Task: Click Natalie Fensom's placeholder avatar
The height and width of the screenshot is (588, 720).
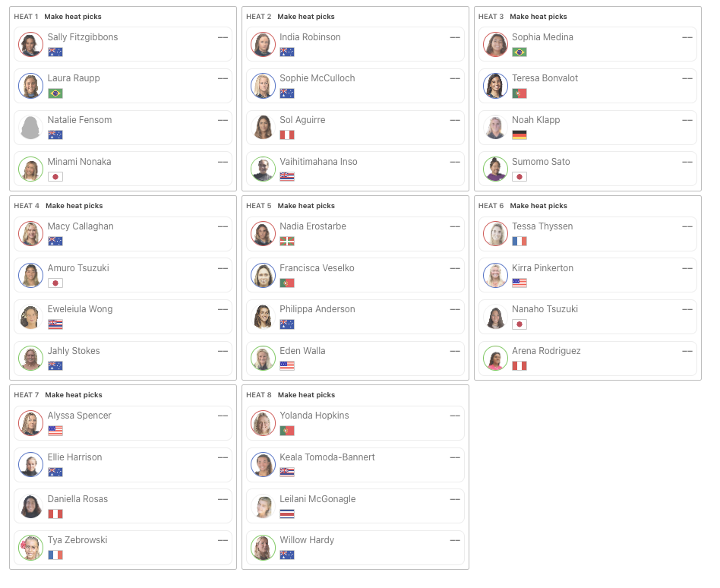Action: click(x=31, y=127)
